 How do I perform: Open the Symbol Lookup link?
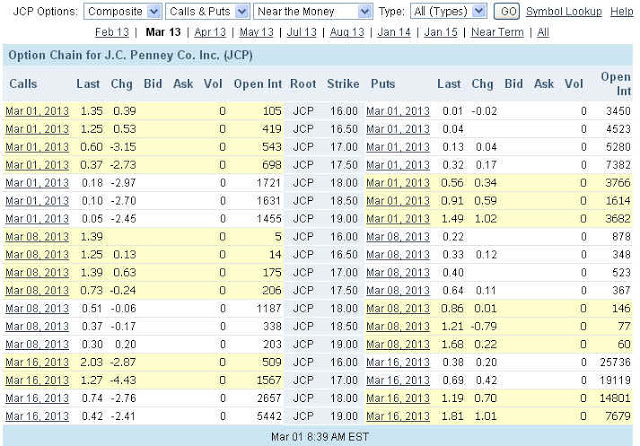pyautogui.click(x=564, y=11)
